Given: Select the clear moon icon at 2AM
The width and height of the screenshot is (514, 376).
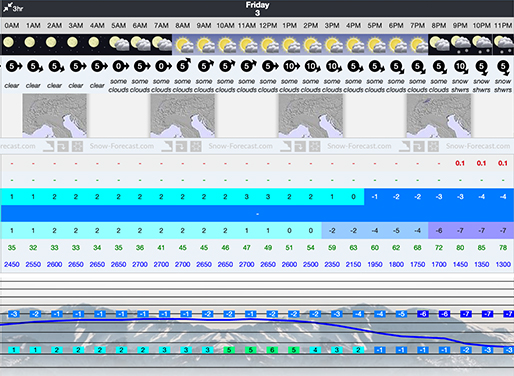Looking at the screenshot, I should (x=51, y=43).
